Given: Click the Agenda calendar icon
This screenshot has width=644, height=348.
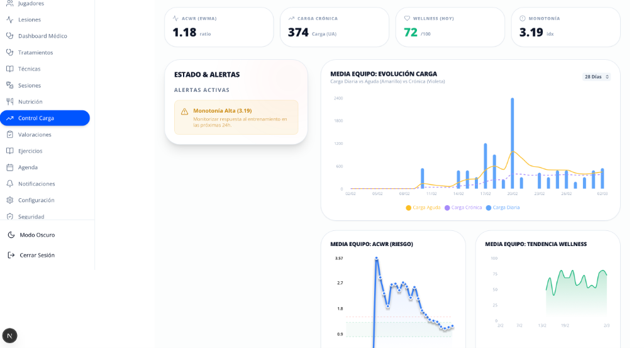Looking at the screenshot, I should tap(9, 167).
